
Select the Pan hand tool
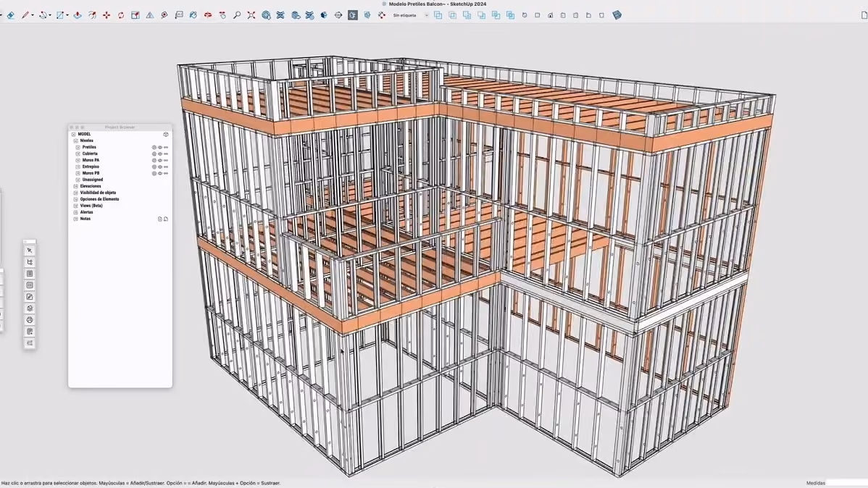[222, 15]
